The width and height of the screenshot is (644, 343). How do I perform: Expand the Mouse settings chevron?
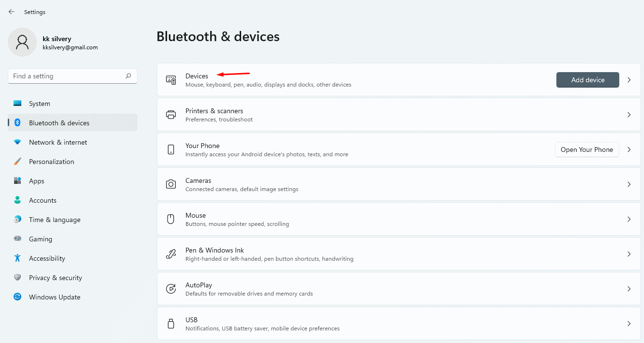(x=629, y=219)
